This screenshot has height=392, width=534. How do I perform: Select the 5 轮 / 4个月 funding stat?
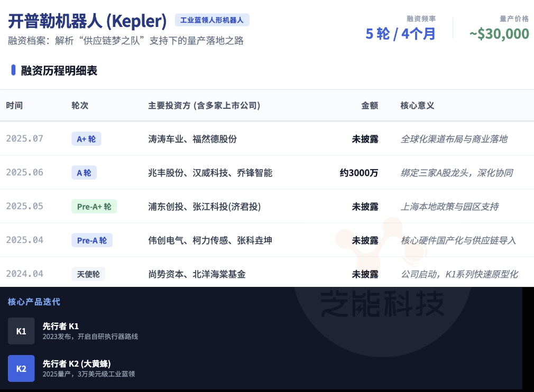[x=400, y=34]
